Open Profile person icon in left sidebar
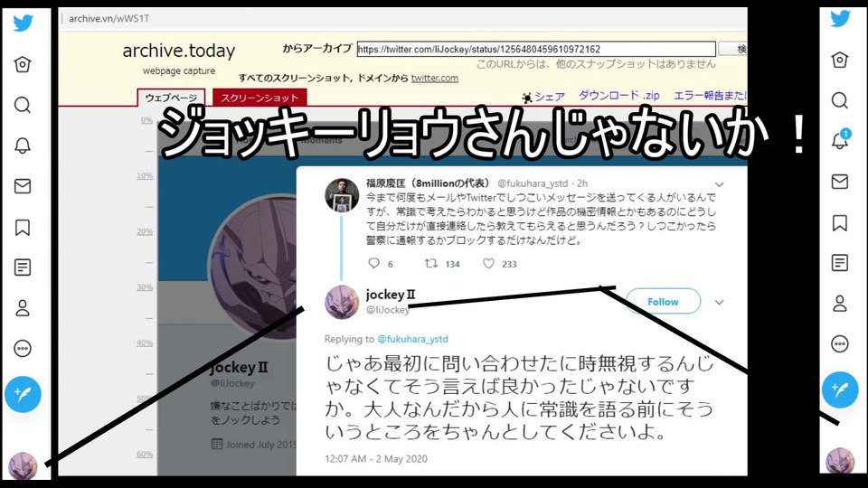Screen dimensions: 868x488 point(23,308)
